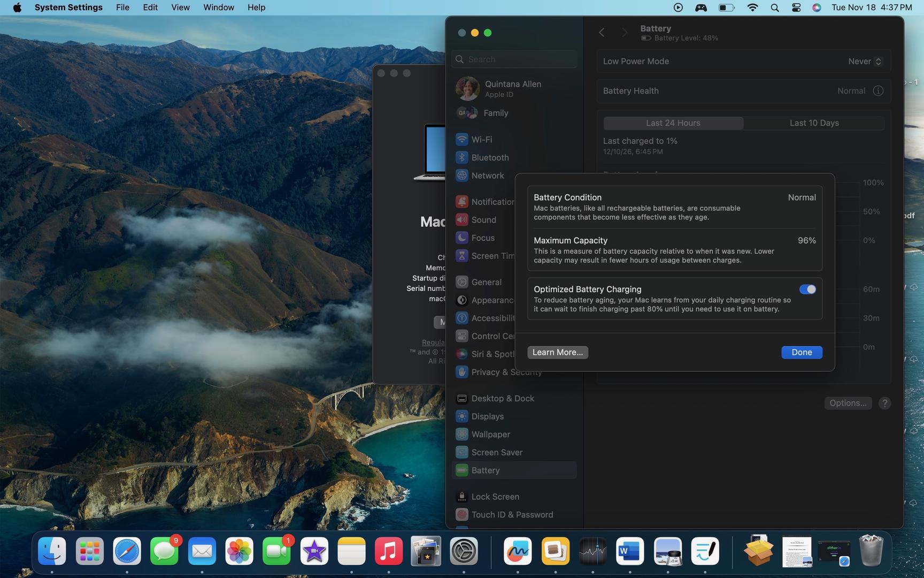Select Displays in the sidebar
The width and height of the screenshot is (924, 578).
(487, 416)
